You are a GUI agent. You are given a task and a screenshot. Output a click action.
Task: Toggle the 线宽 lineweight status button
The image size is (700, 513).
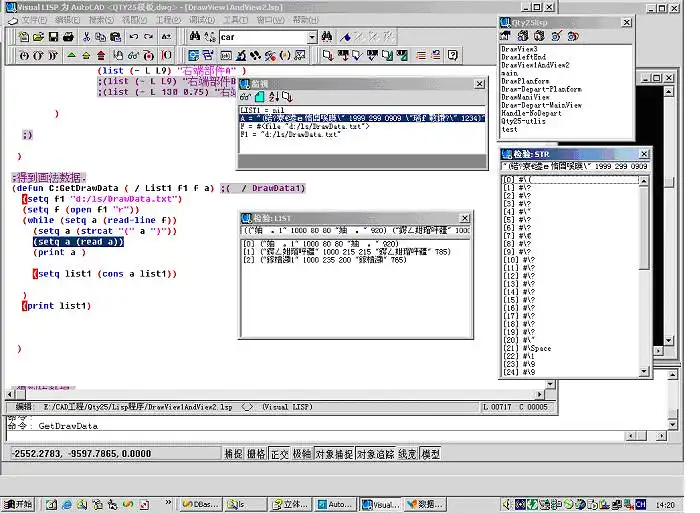(x=407, y=454)
